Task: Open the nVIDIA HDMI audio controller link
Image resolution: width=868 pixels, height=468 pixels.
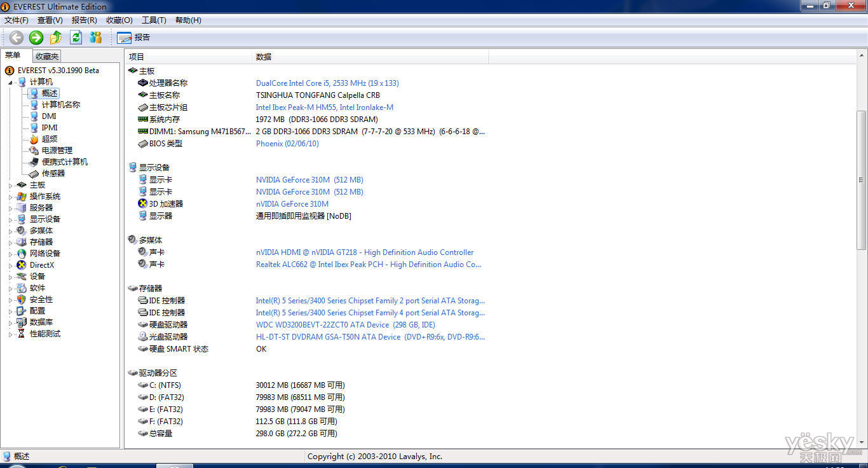Action: pos(365,252)
